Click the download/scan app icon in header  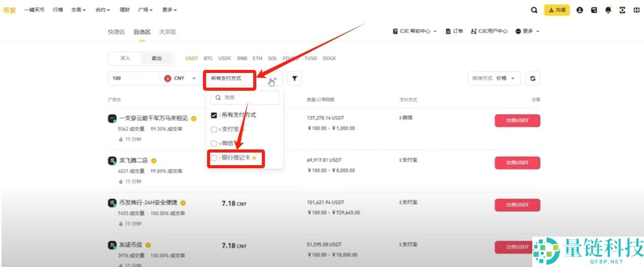[x=622, y=10]
